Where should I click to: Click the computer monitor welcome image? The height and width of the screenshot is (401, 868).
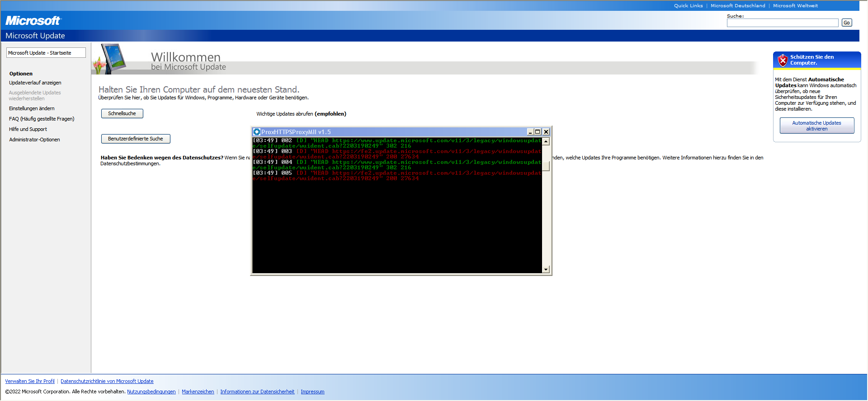(x=110, y=58)
